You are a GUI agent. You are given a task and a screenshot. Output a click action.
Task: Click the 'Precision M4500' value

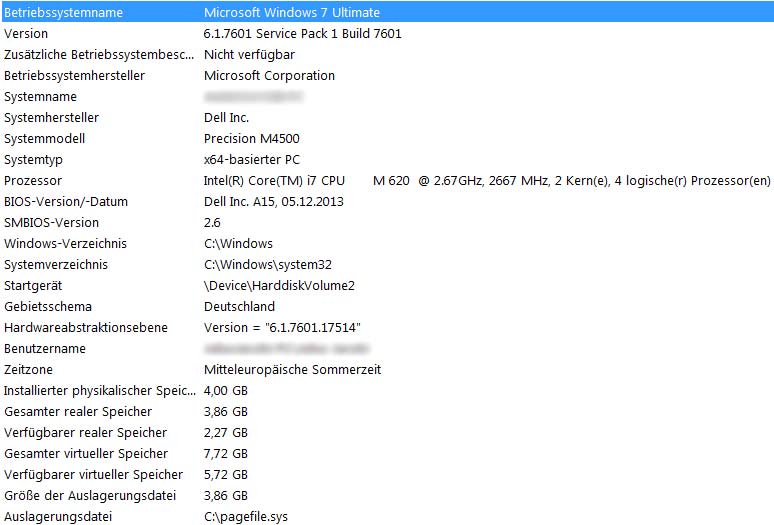(252, 139)
